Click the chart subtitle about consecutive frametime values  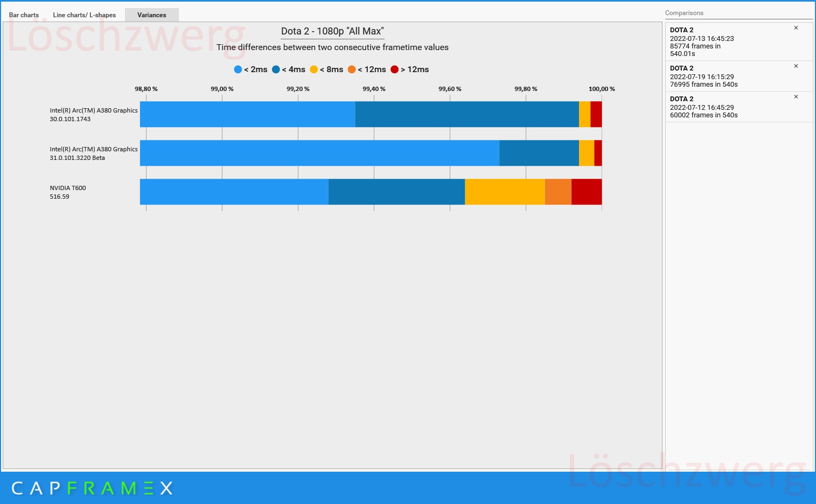332,47
